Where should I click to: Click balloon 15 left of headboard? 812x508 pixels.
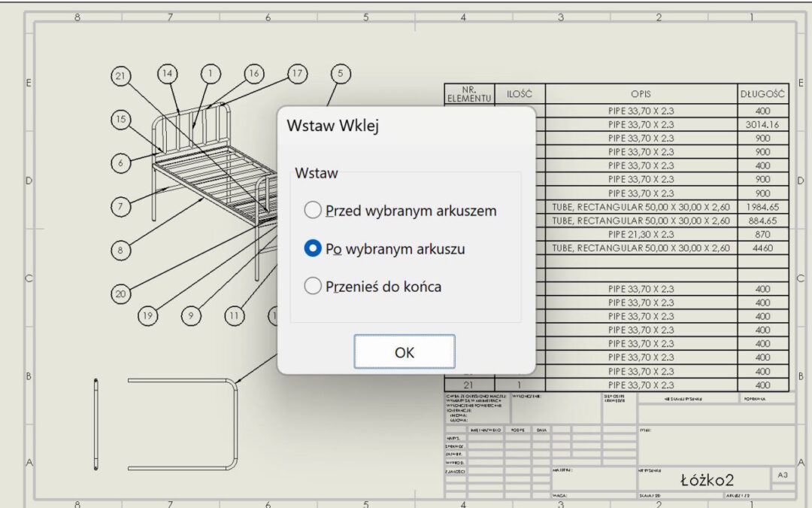[120, 119]
